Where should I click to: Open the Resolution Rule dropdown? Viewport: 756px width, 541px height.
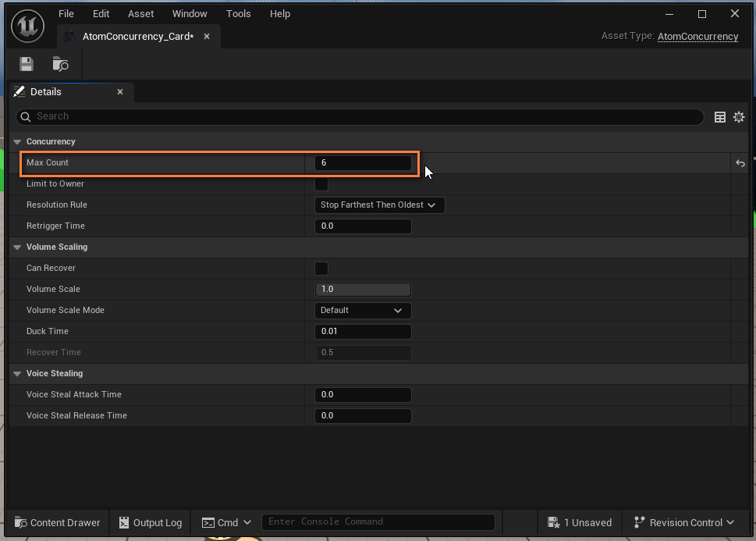379,205
